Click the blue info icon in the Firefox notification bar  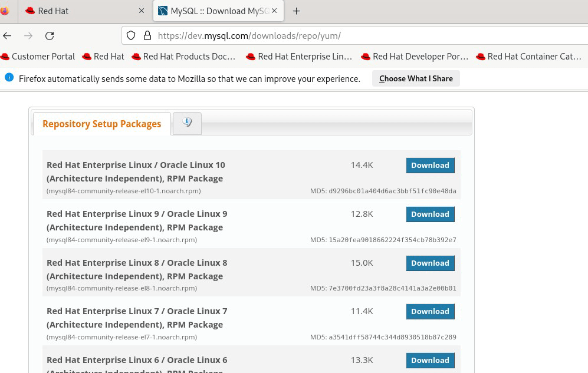tap(9, 78)
